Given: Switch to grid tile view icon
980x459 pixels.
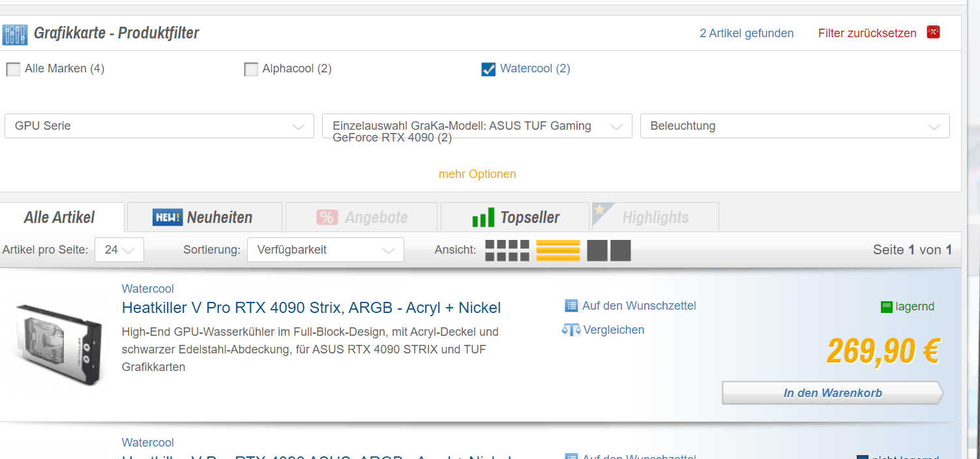Looking at the screenshot, I should [507, 250].
